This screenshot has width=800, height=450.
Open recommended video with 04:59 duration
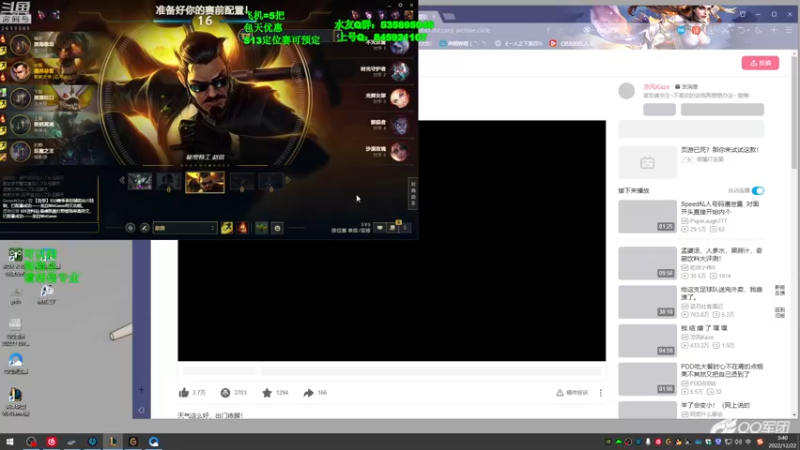(x=647, y=340)
